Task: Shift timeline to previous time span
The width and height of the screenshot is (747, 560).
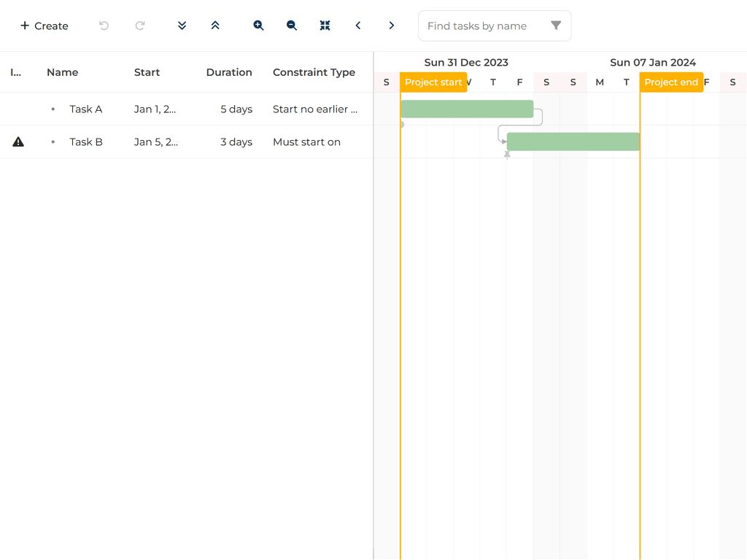Action: (x=358, y=26)
